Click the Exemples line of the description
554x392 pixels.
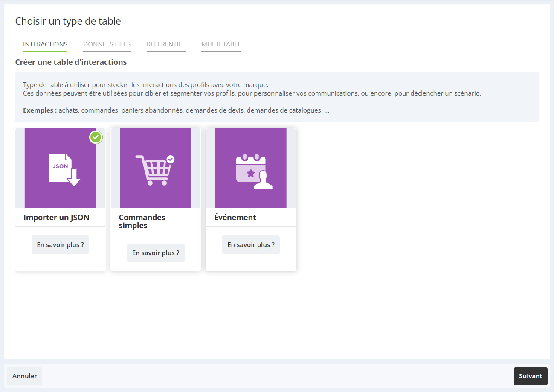176,110
